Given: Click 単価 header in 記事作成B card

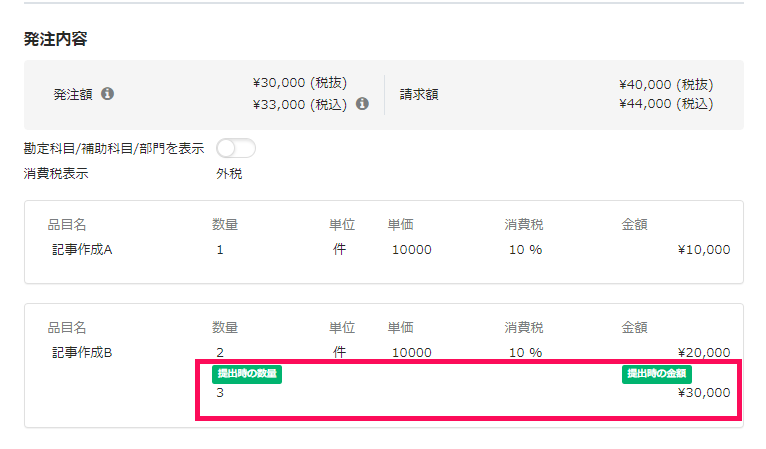Looking at the screenshot, I should pyautogui.click(x=401, y=327).
